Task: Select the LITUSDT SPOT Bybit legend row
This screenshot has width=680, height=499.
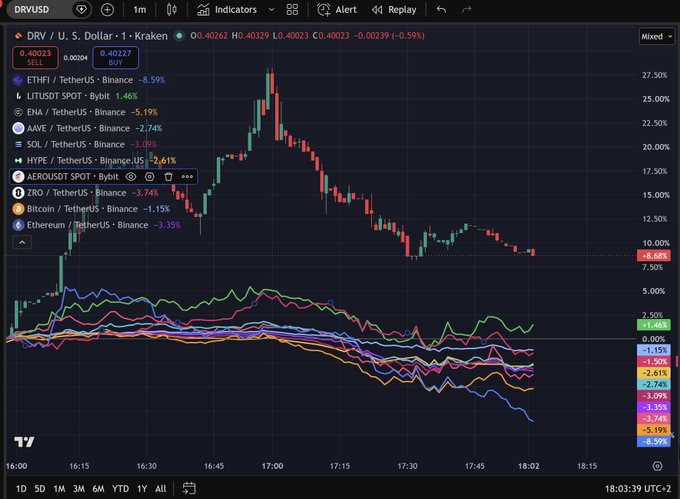Action: click(x=75, y=96)
